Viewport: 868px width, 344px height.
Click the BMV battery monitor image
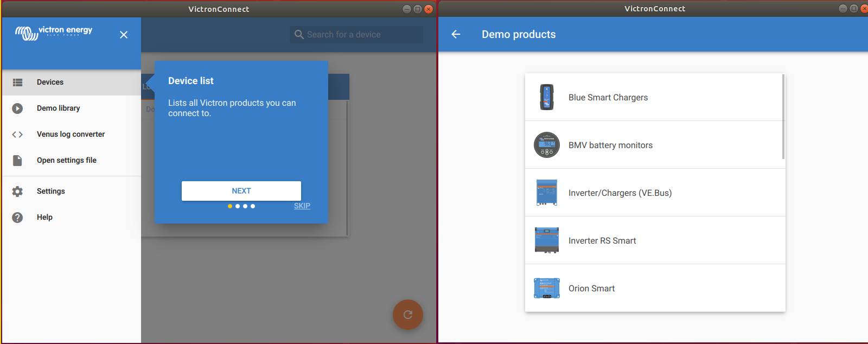(x=547, y=145)
